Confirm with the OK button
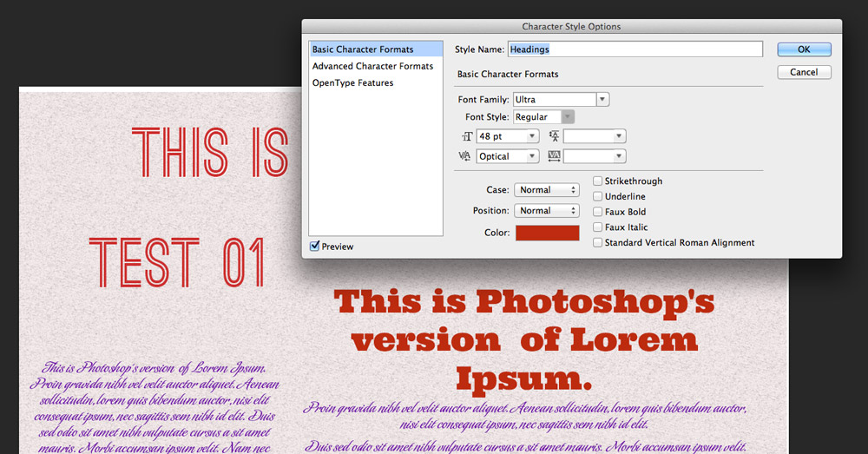 (x=804, y=49)
